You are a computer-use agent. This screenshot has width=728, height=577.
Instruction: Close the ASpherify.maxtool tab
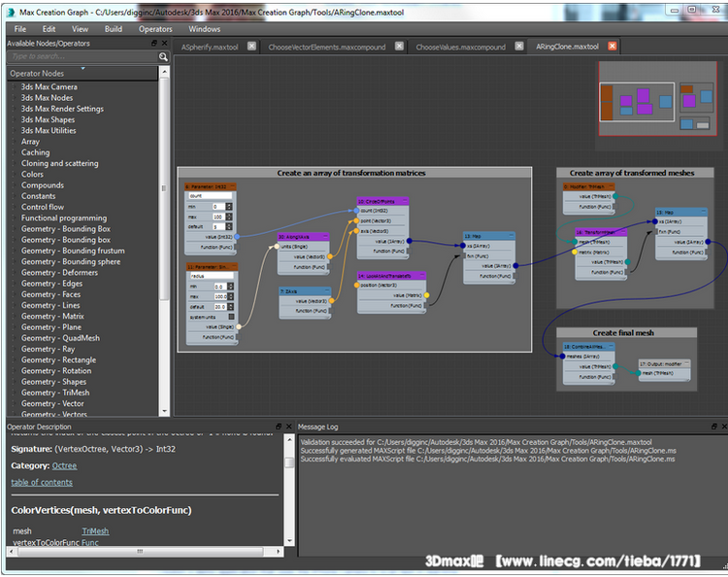[x=251, y=47]
